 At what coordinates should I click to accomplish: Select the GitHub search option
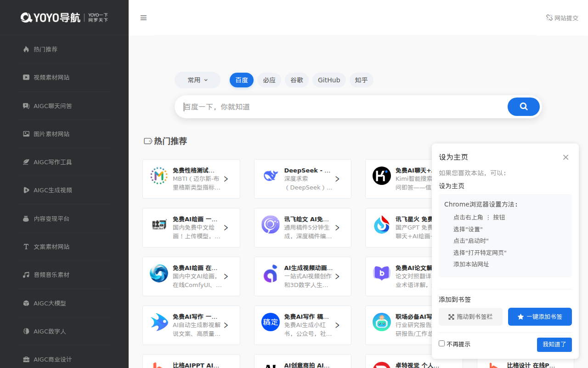329,80
